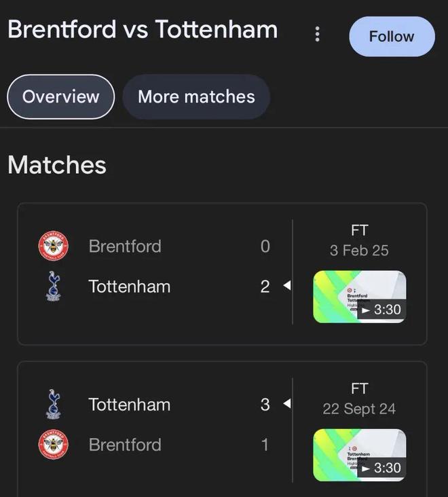Viewport: 448px width, 497px height.
Task: Open the three-dot more options menu
Action: [317, 35]
